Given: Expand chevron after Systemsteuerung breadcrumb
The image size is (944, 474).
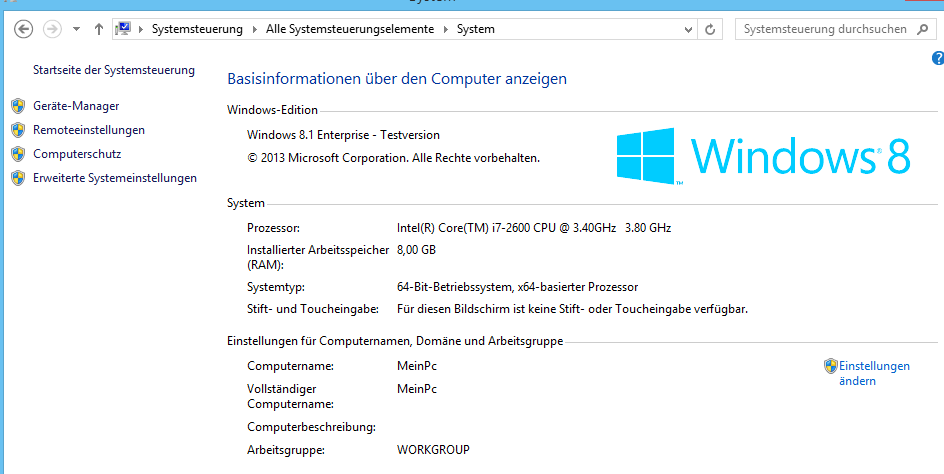Looking at the screenshot, I should (254, 29).
